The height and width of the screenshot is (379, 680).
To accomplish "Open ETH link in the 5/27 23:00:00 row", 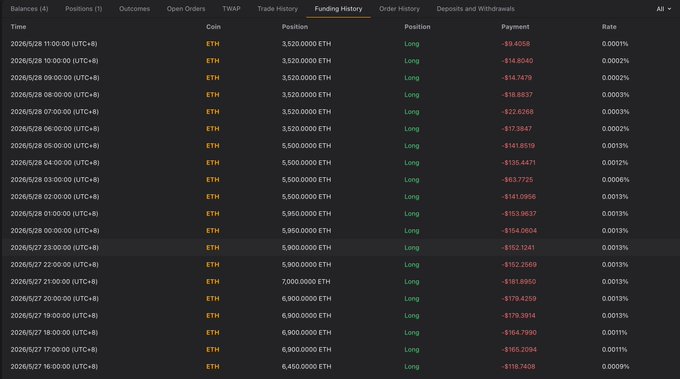I will pyautogui.click(x=212, y=248).
